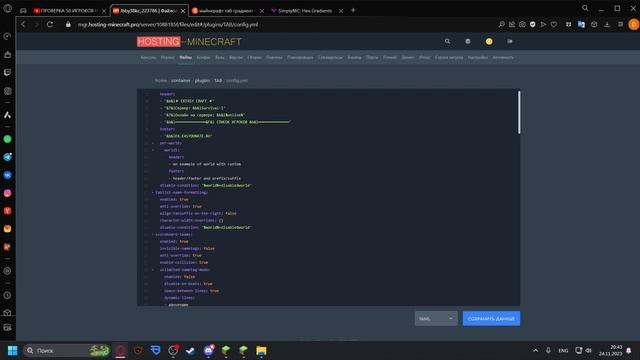Collapse the world block fold arrow
The height and width of the screenshot is (360, 640).
(x=153, y=150)
